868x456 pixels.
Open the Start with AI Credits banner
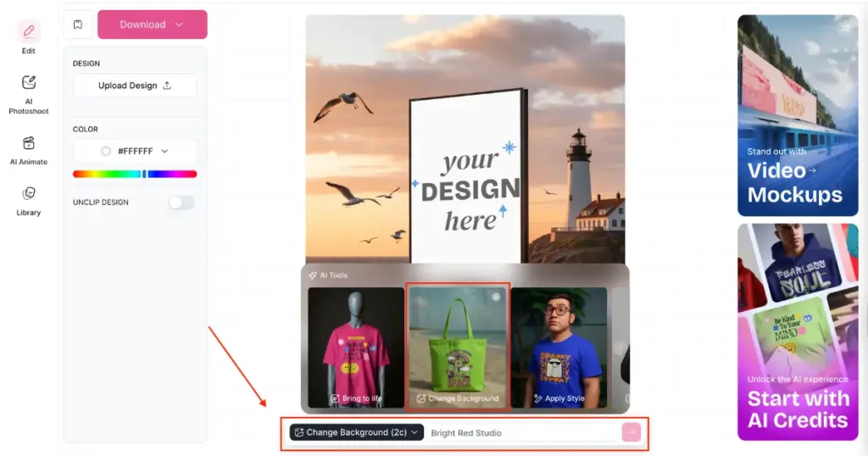[x=798, y=332]
